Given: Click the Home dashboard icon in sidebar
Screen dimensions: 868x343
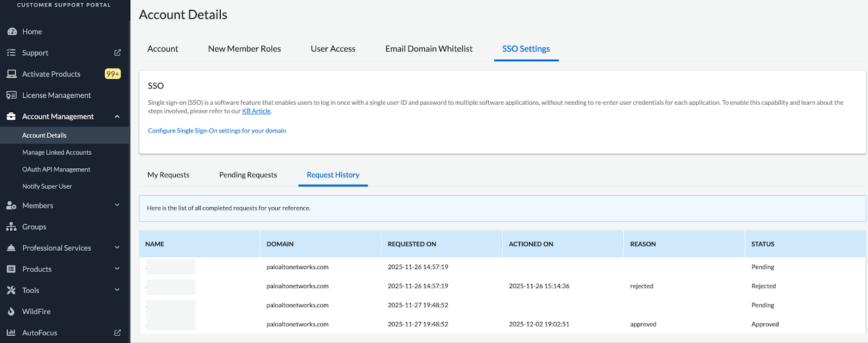Looking at the screenshot, I should [11, 31].
